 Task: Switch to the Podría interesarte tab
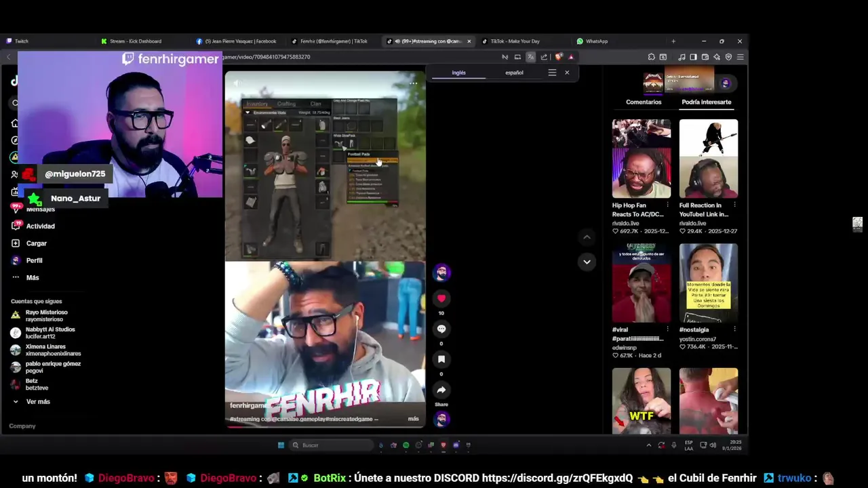[x=707, y=102]
